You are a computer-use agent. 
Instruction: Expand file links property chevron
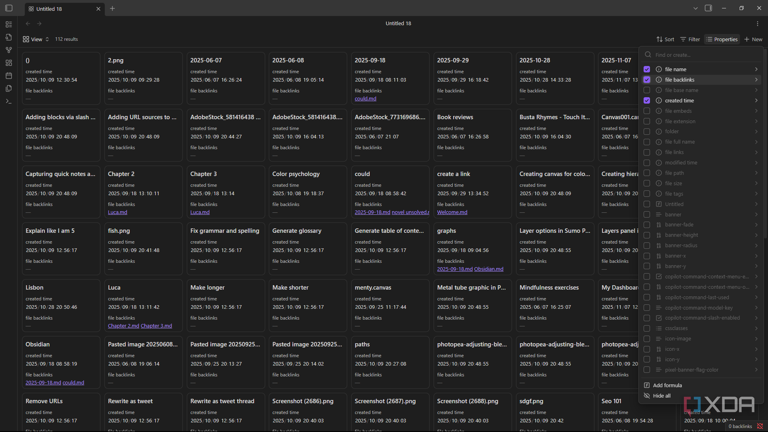pos(756,152)
